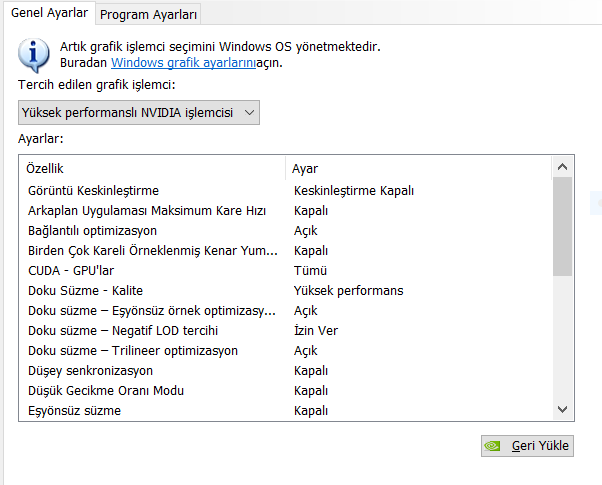Select the Bağlantılı optimizasyon row
The image size is (602, 485).
pos(92,230)
